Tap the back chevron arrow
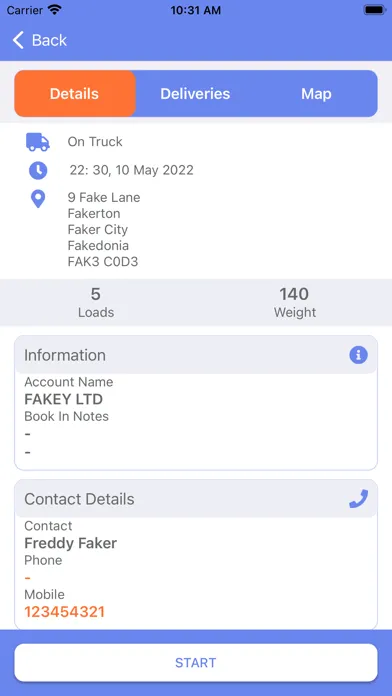Image resolution: width=392 pixels, height=696 pixels. pos(18,40)
